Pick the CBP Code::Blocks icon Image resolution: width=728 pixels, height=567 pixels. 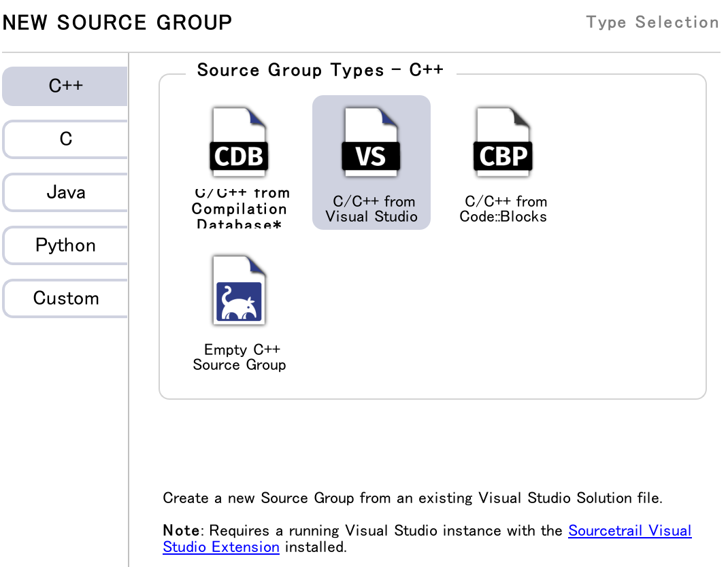tap(503, 142)
